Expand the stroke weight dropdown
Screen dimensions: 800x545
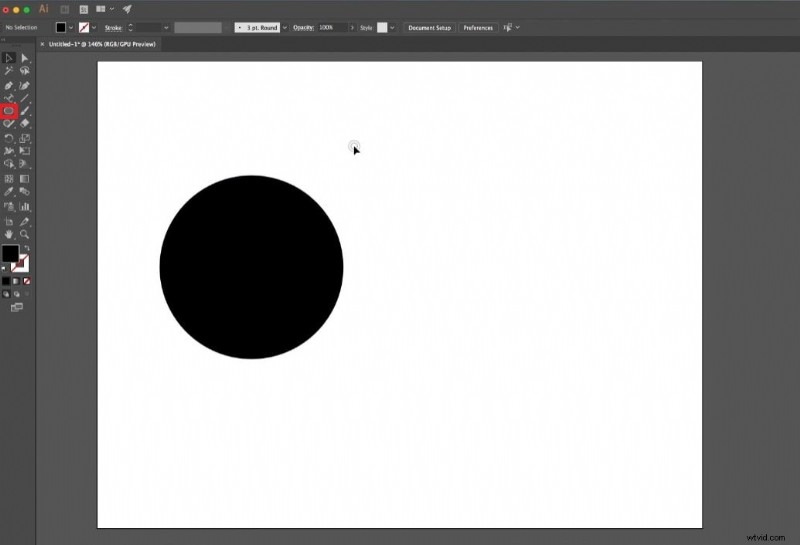pos(166,28)
